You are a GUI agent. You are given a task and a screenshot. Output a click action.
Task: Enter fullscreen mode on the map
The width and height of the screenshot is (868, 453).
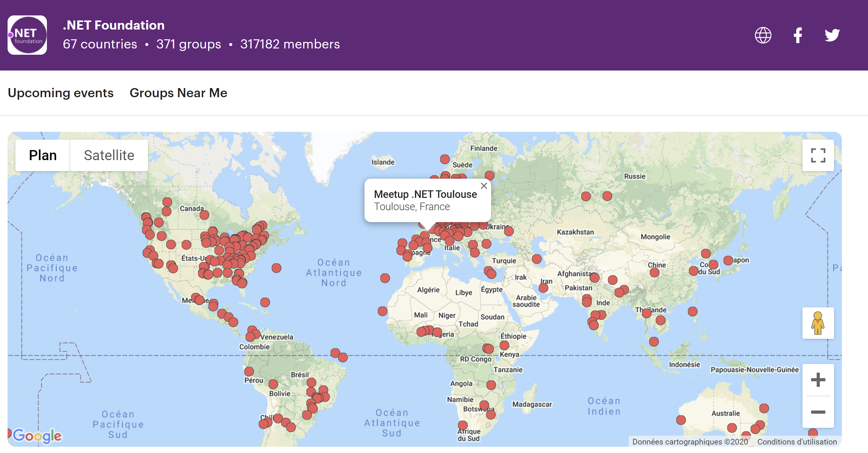tap(818, 155)
